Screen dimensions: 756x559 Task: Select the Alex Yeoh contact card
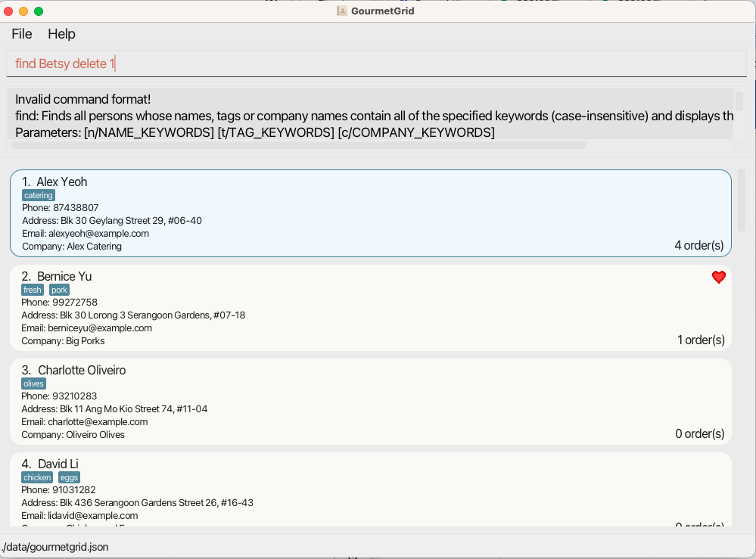tap(370, 213)
